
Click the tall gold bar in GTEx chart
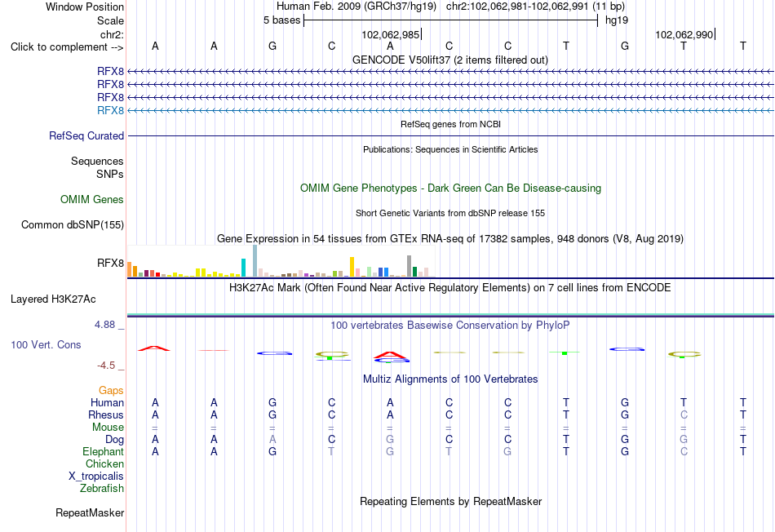[x=352, y=267]
